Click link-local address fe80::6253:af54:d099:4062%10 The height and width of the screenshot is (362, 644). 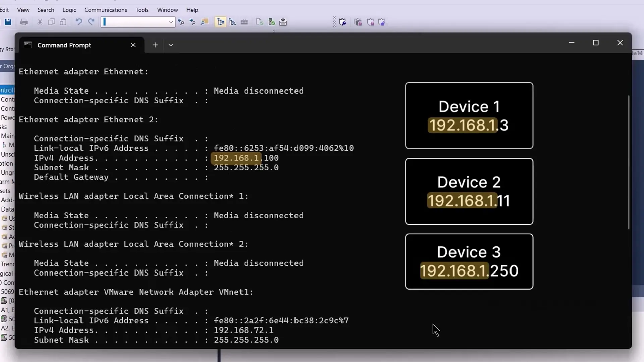[x=284, y=148]
